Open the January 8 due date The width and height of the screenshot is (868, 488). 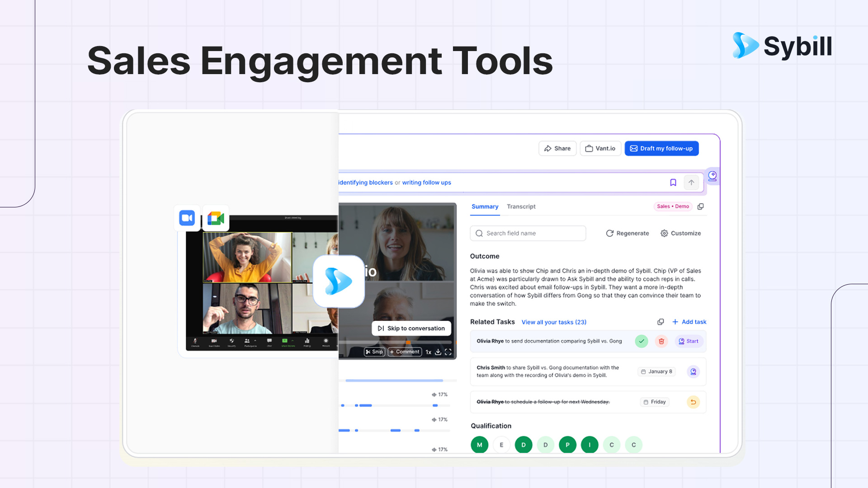656,371
